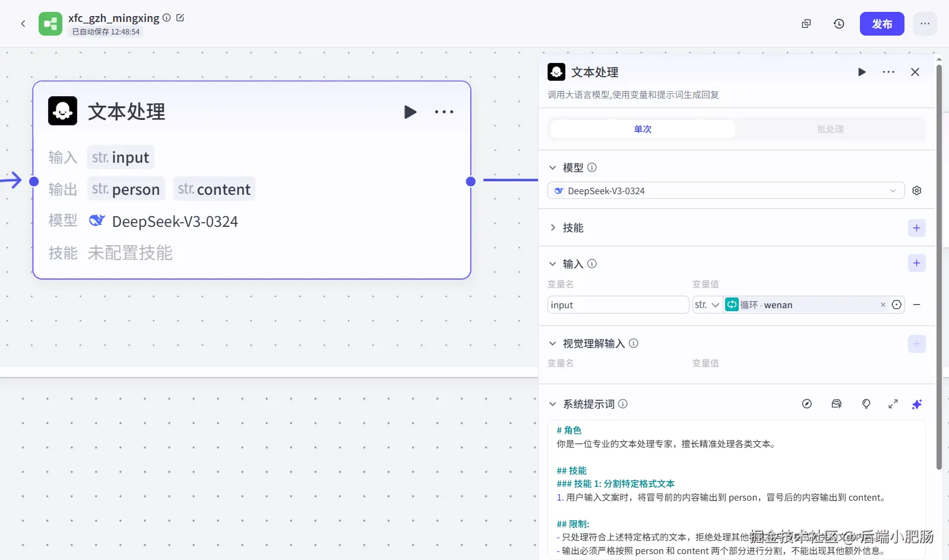This screenshot has height=560, width=949.
Task: Click the node's left input port
Action: [x=34, y=181]
